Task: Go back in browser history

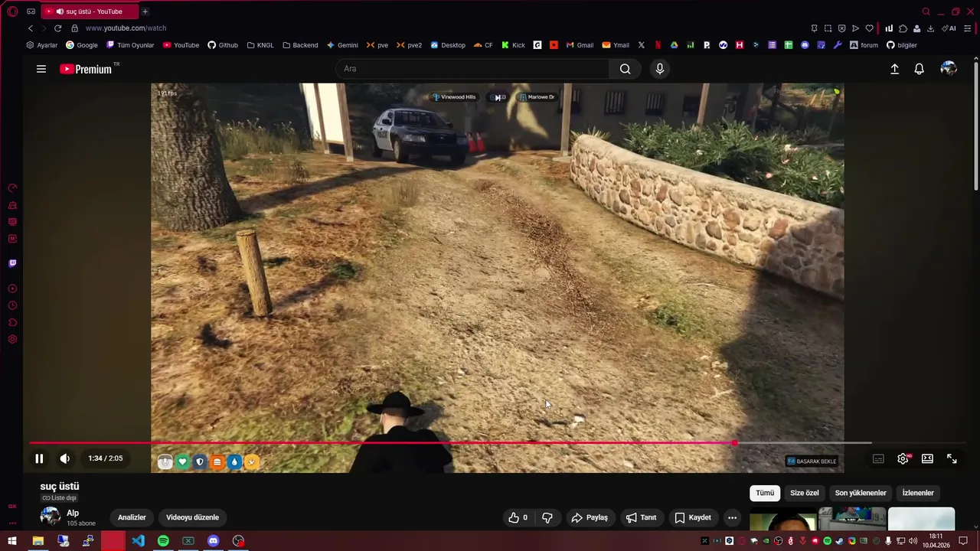Action: coord(31,28)
